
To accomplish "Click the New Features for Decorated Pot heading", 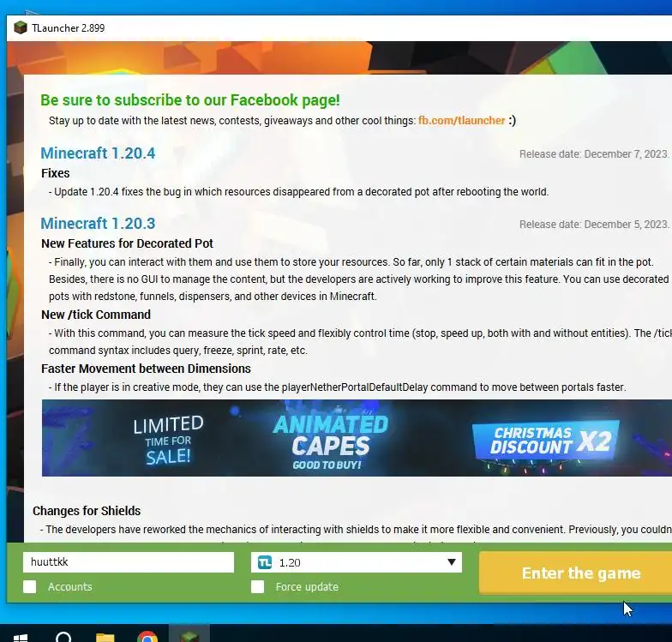I will [x=127, y=243].
